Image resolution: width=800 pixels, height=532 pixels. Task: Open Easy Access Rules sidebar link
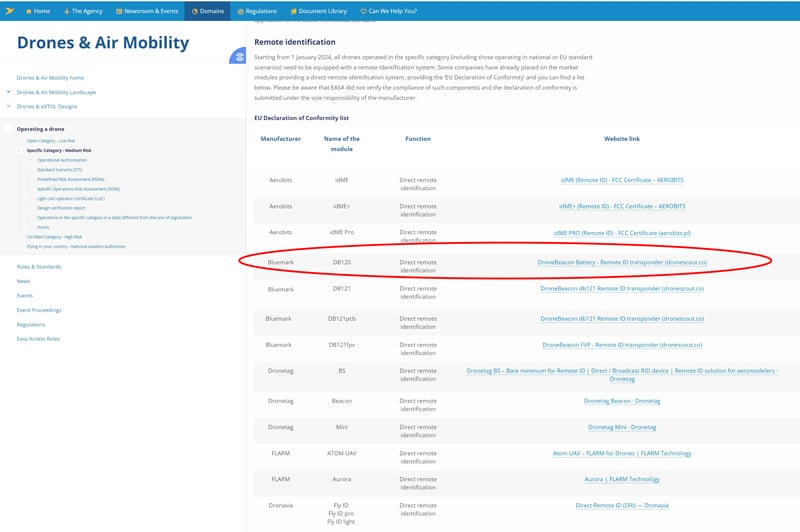coord(38,339)
